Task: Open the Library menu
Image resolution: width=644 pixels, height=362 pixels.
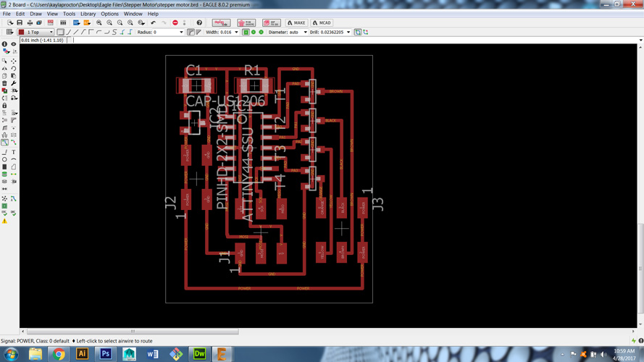Action: click(88, 14)
